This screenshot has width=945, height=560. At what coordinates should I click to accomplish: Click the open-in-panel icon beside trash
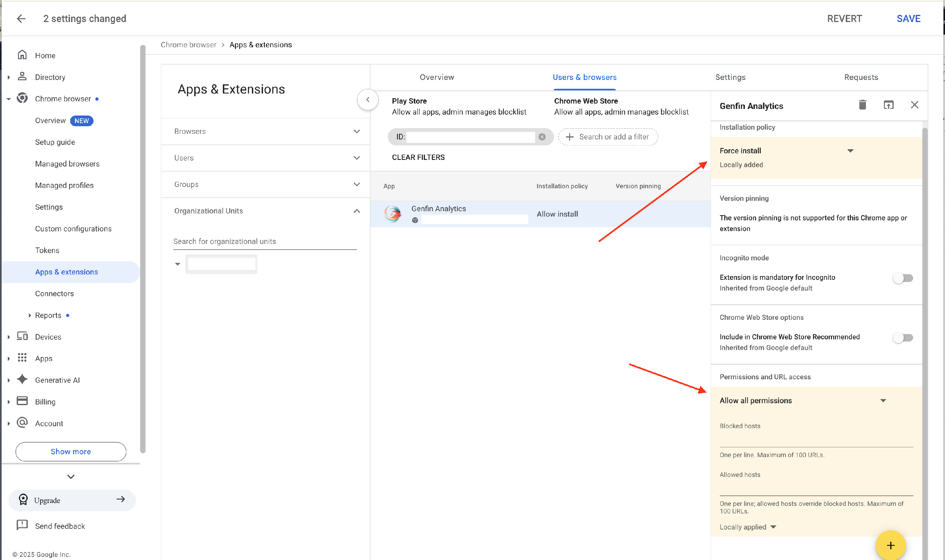(888, 105)
